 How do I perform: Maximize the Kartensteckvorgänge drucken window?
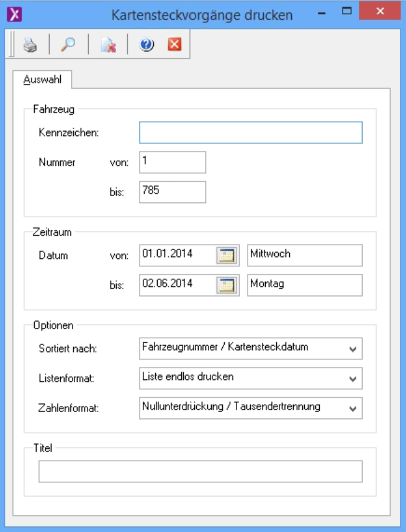(347, 12)
